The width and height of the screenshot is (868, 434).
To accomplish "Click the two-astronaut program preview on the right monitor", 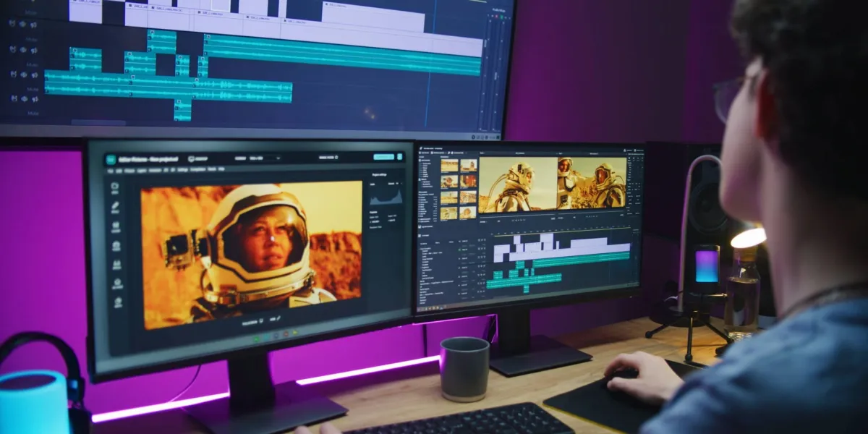I will pos(591,184).
